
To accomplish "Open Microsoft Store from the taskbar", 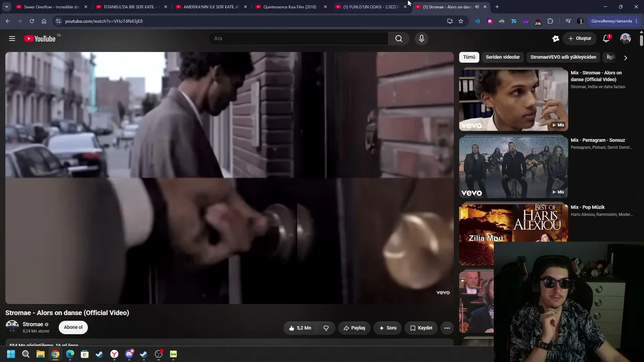I will click(x=85, y=354).
